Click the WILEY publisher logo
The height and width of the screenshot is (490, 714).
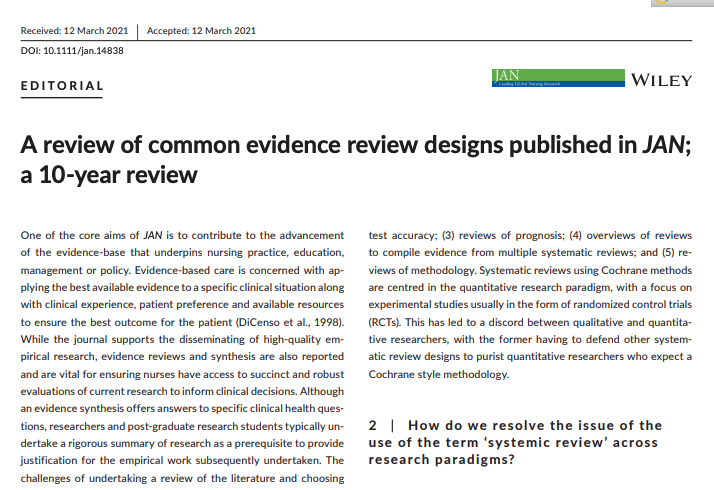tap(662, 80)
